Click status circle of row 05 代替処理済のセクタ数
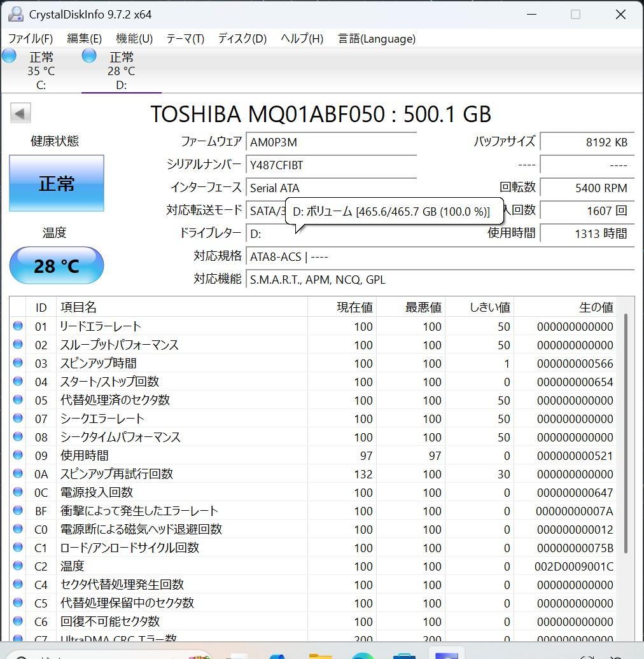Image resolution: width=644 pixels, height=659 pixels. point(18,399)
